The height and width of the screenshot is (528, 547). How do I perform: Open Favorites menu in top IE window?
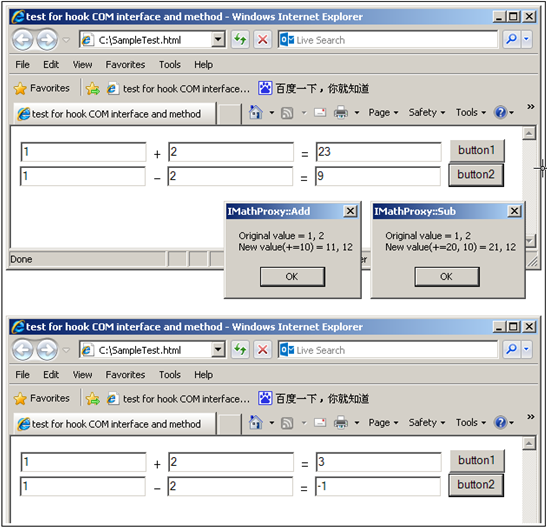point(125,65)
